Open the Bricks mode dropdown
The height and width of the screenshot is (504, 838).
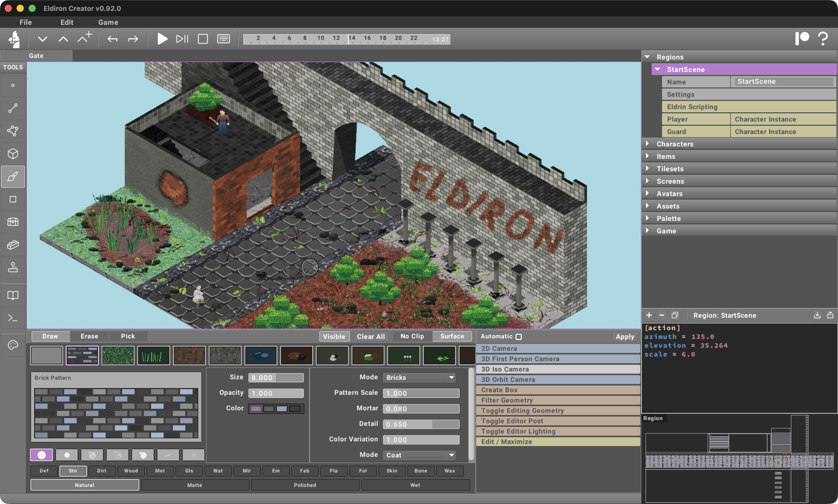(x=420, y=378)
